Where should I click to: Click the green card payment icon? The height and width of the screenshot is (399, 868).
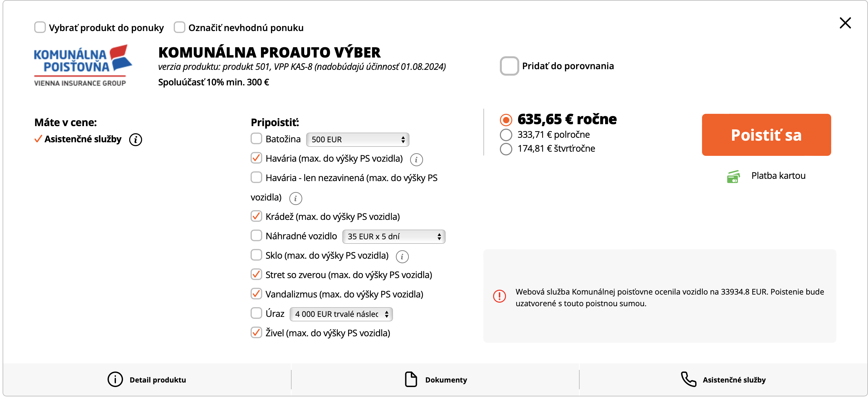tap(733, 177)
